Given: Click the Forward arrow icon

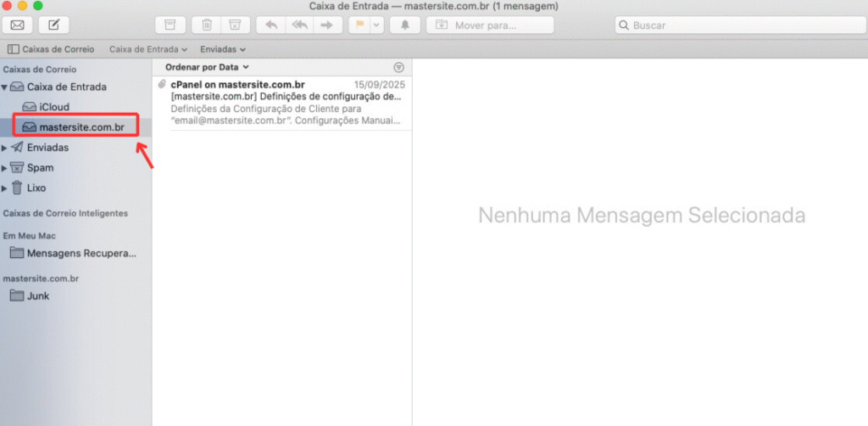Looking at the screenshot, I should (325, 25).
